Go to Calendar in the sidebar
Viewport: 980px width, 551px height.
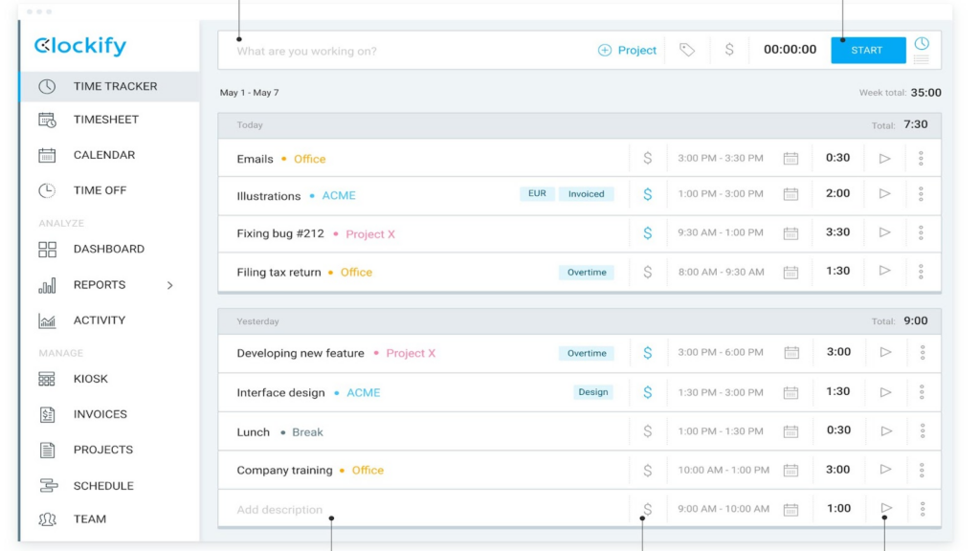click(x=103, y=155)
